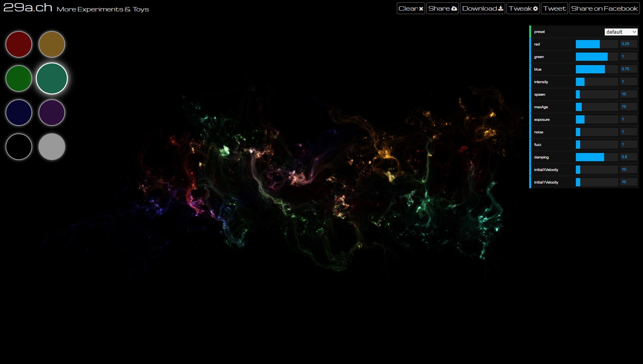Adjust the spawn slider
The height and width of the screenshot is (364, 643).
597,95
